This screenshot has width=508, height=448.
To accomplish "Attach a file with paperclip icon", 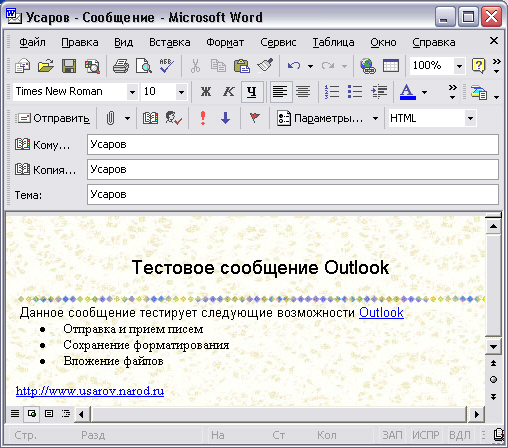I will (x=110, y=118).
